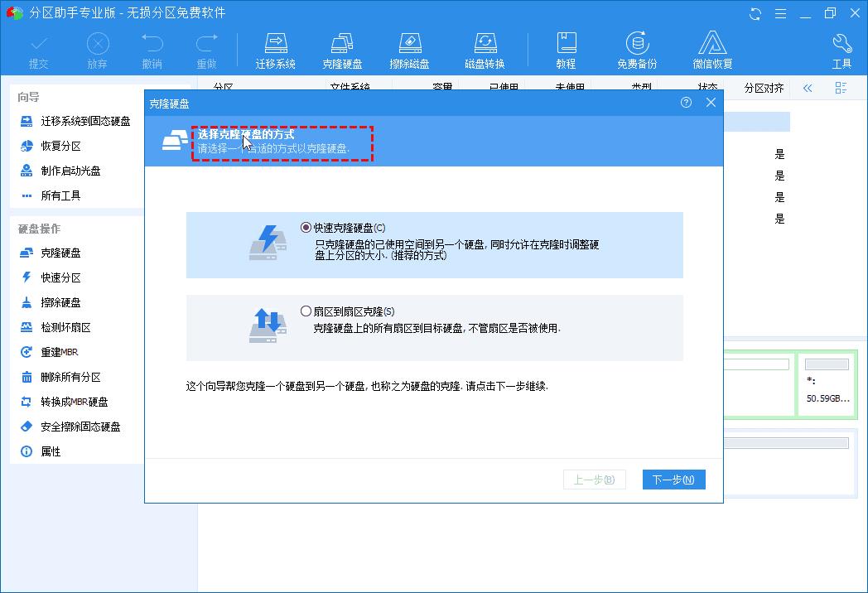Click the 工具 wrench icon
Image resolution: width=868 pixels, height=593 pixels.
coord(839,48)
